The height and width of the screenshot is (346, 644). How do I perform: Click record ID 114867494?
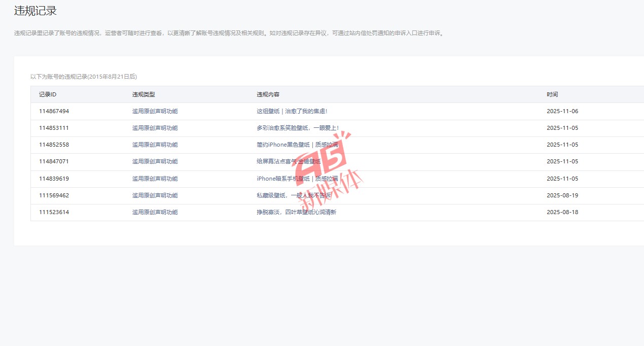pos(54,111)
